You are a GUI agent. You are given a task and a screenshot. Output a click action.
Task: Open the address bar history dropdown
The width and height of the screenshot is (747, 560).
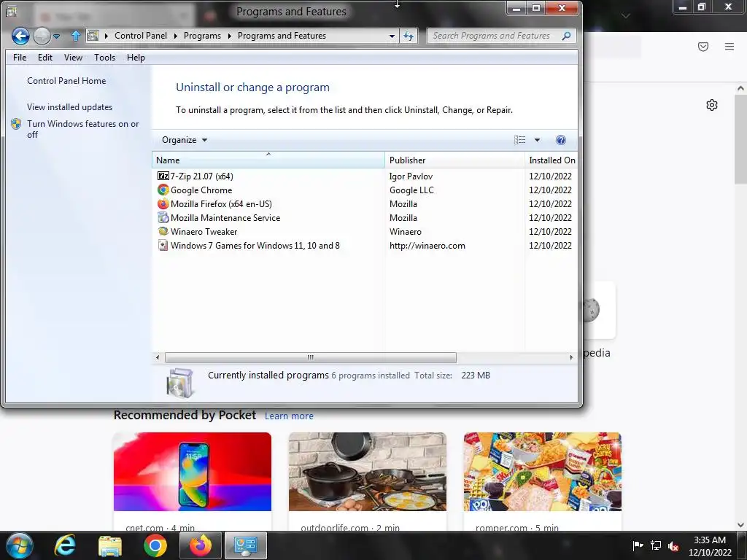tap(392, 36)
